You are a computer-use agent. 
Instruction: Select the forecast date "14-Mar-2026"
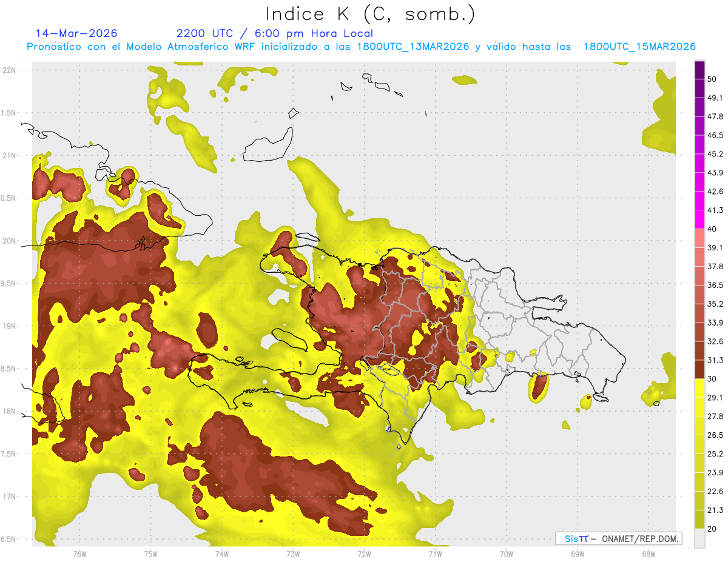(76, 33)
